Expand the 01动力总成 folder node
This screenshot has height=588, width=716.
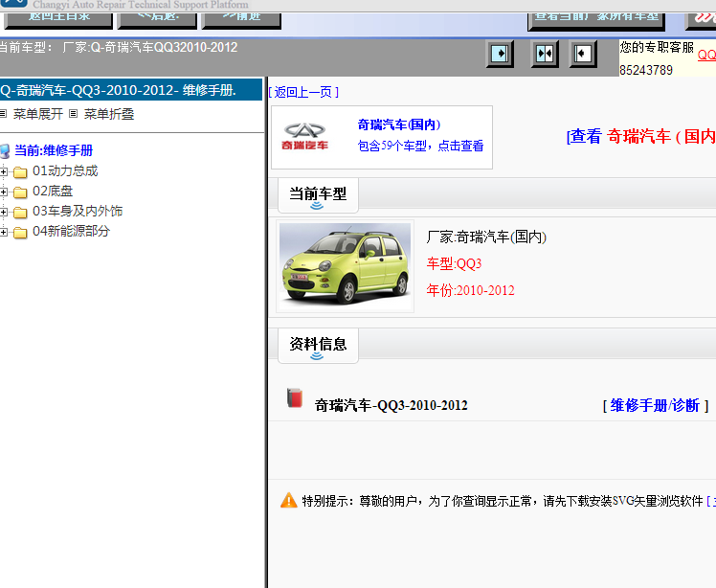tap(4, 171)
